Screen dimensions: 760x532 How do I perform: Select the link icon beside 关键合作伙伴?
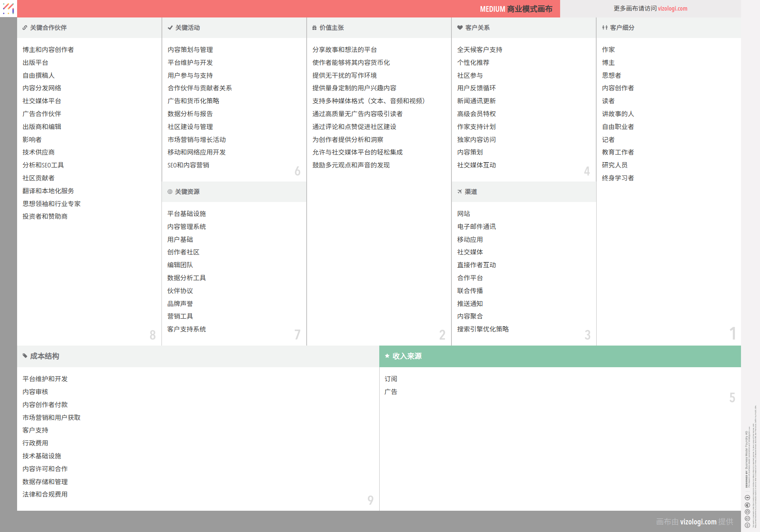tap(24, 27)
